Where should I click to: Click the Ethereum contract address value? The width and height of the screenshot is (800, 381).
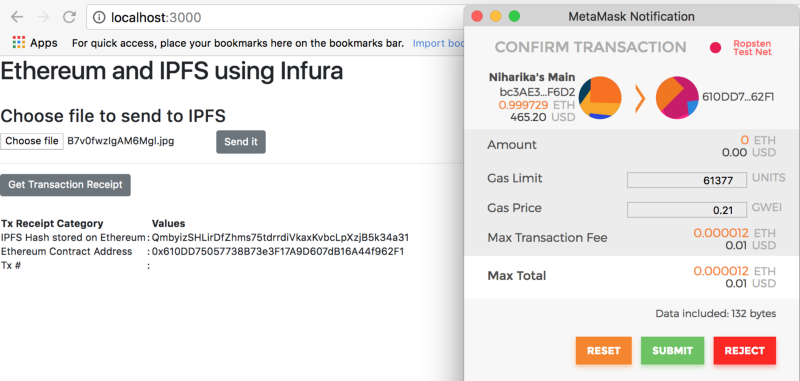click(x=278, y=251)
